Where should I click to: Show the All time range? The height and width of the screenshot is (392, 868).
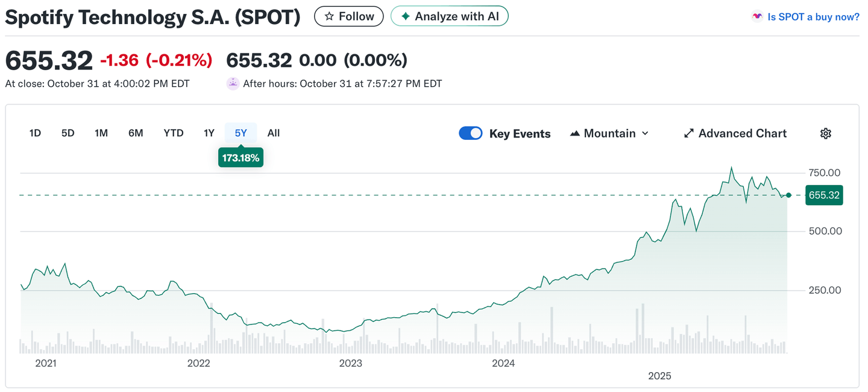click(273, 133)
